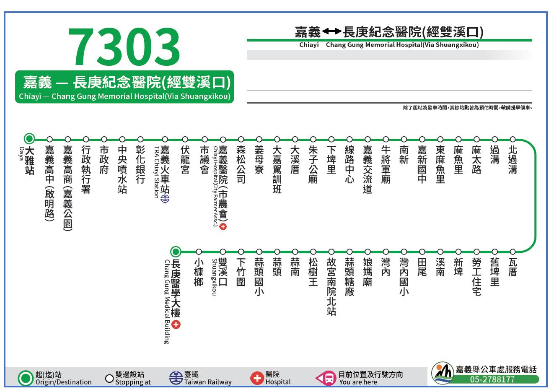Click the 伏龍宮 stop name

coord(185,160)
